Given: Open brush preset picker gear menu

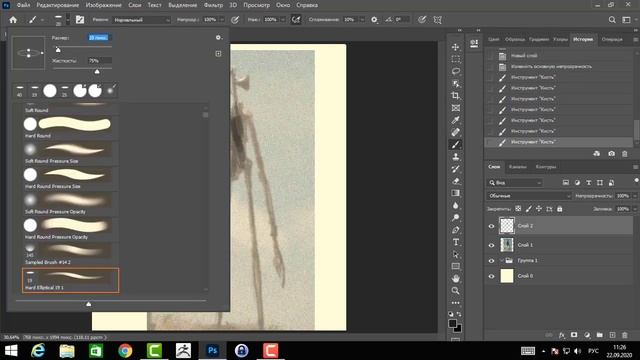Looking at the screenshot, I should (x=218, y=38).
